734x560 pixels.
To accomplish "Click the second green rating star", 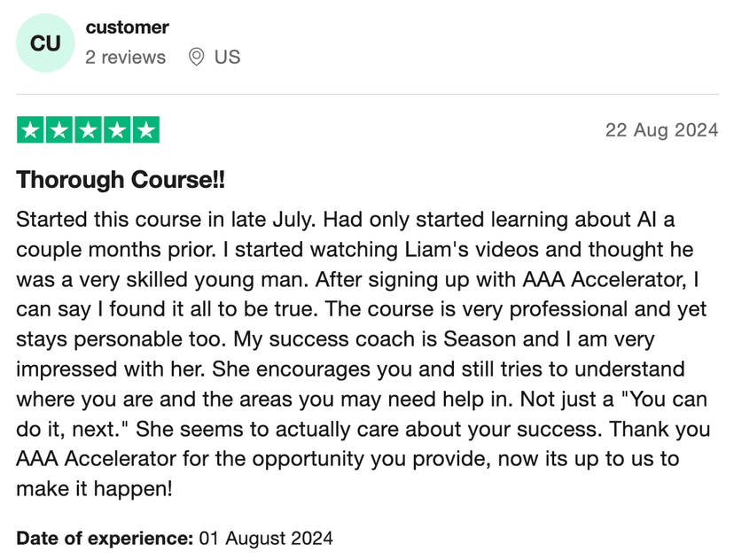I will click(59, 131).
